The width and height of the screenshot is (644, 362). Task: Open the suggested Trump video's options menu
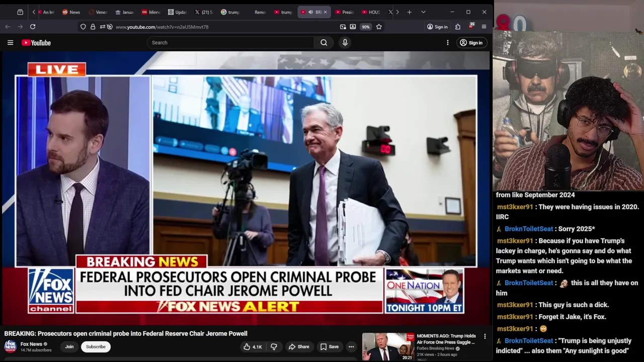[x=485, y=336]
